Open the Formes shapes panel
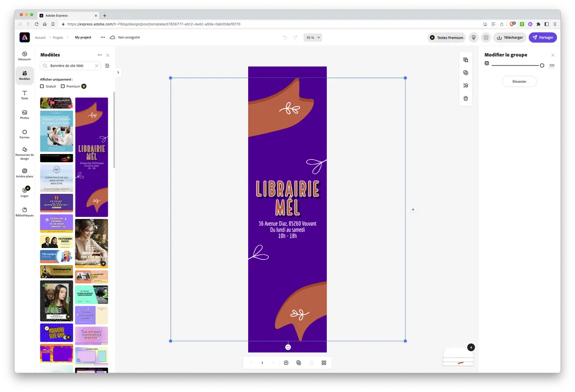Screen dimensions: 575x392 tap(24, 134)
